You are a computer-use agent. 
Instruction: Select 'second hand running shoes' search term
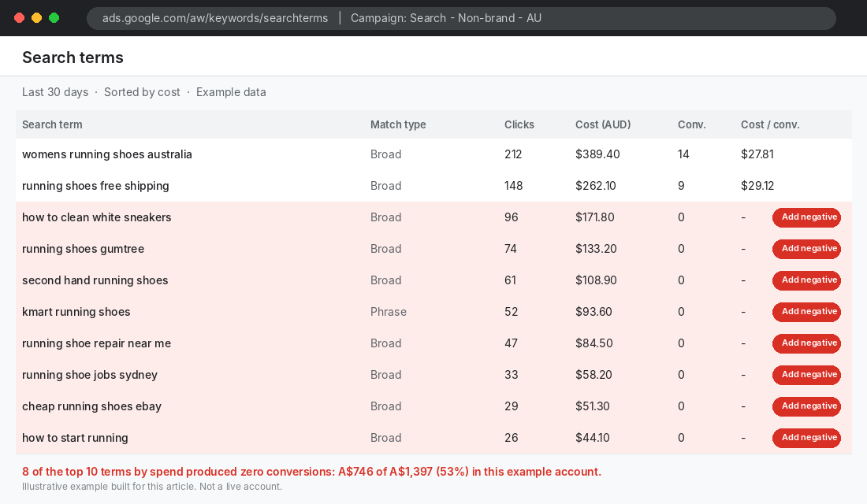point(95,280)
